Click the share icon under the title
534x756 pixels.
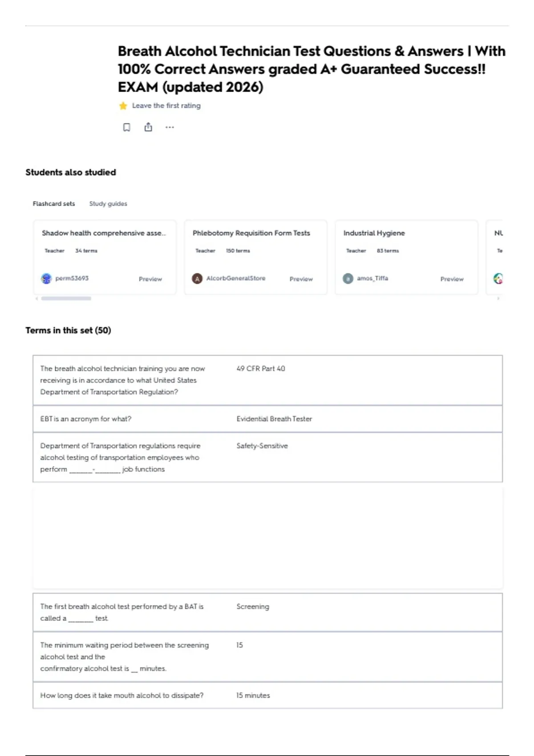tap(148, 127)
